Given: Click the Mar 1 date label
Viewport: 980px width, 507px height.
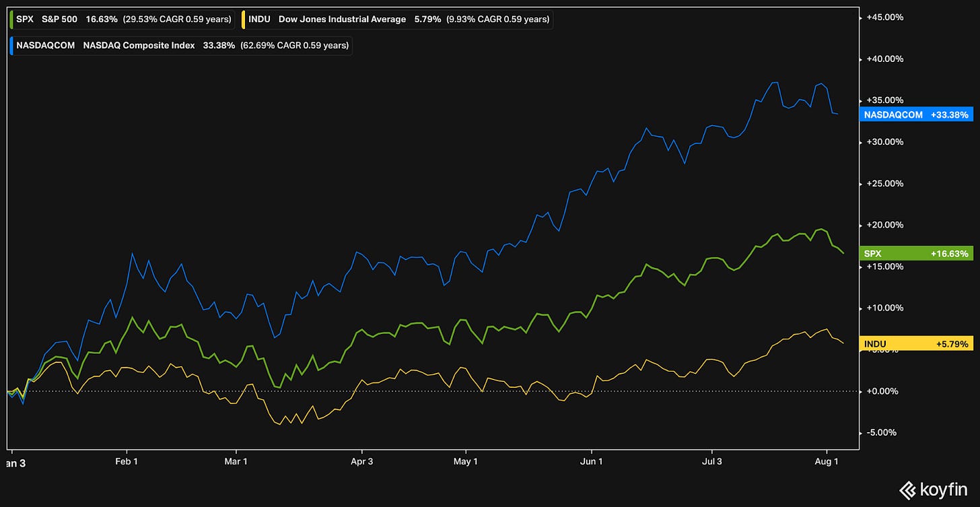Looking at the screenshot, I should pyautogui.click(x=236, y=462).
